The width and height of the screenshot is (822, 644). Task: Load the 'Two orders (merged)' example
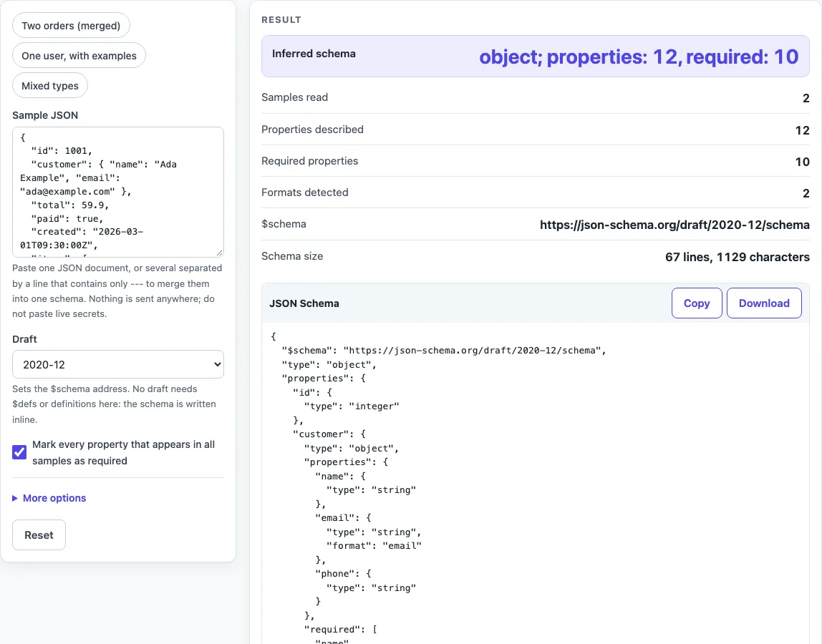point(71,26)
